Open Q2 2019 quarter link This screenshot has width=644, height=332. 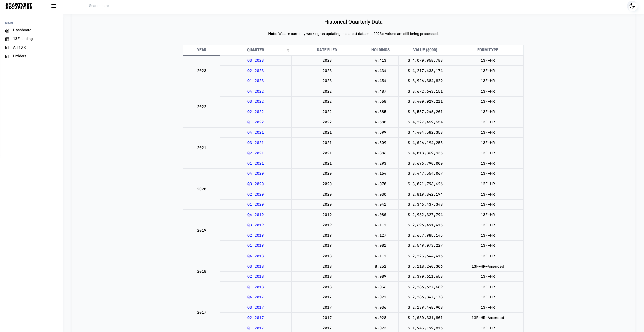[x=256, y=236]
